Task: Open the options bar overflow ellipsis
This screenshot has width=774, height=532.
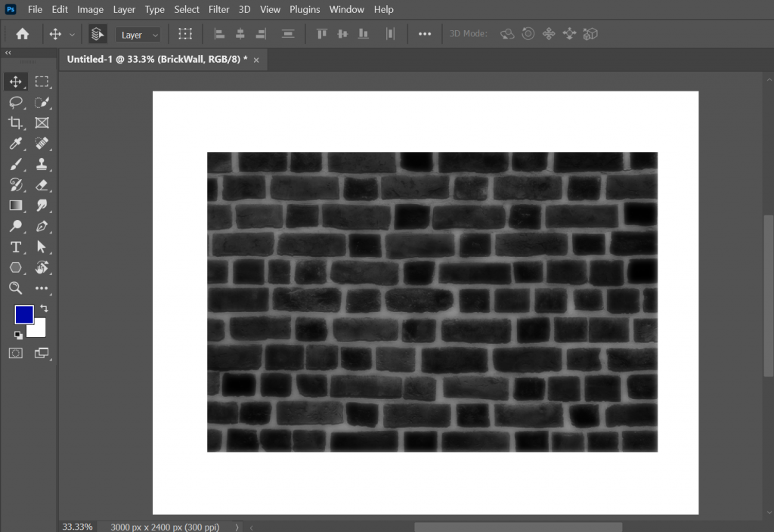Action: (424, 33)
